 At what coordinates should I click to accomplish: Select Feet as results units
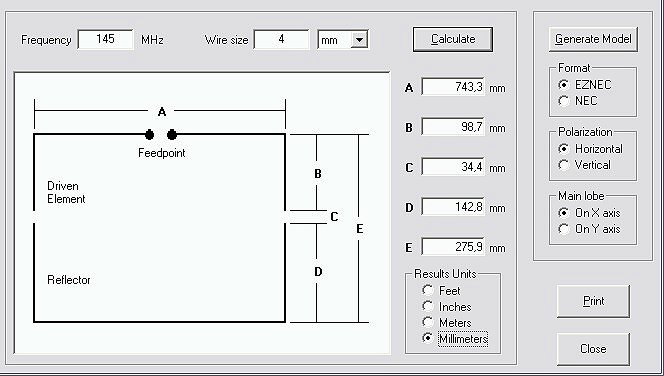point(441,290)
